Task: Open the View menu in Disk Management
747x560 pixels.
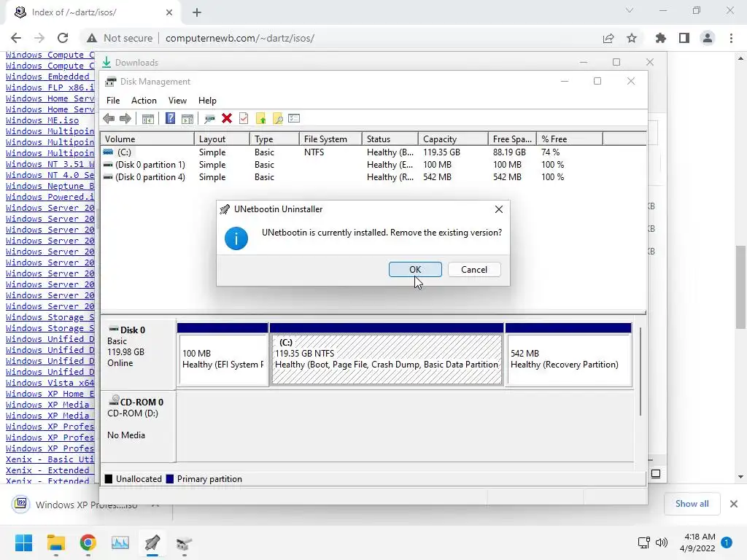Action: click(x=177, y=101)
